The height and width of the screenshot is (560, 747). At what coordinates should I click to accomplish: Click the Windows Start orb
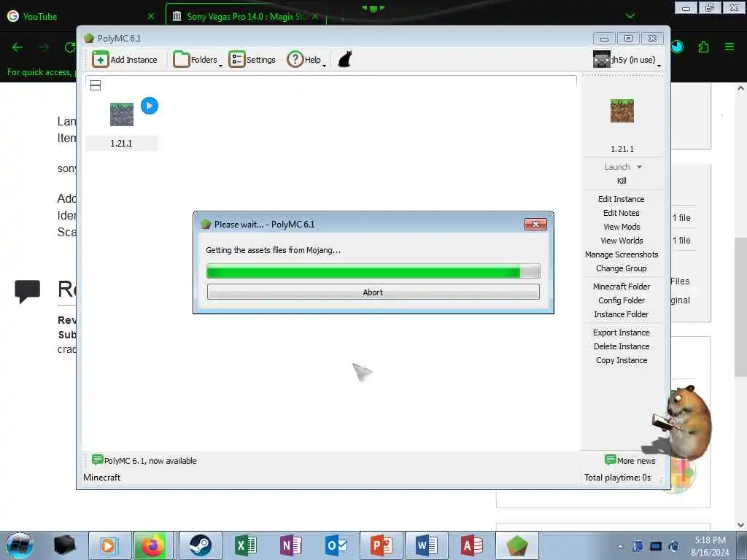(19, 545)
